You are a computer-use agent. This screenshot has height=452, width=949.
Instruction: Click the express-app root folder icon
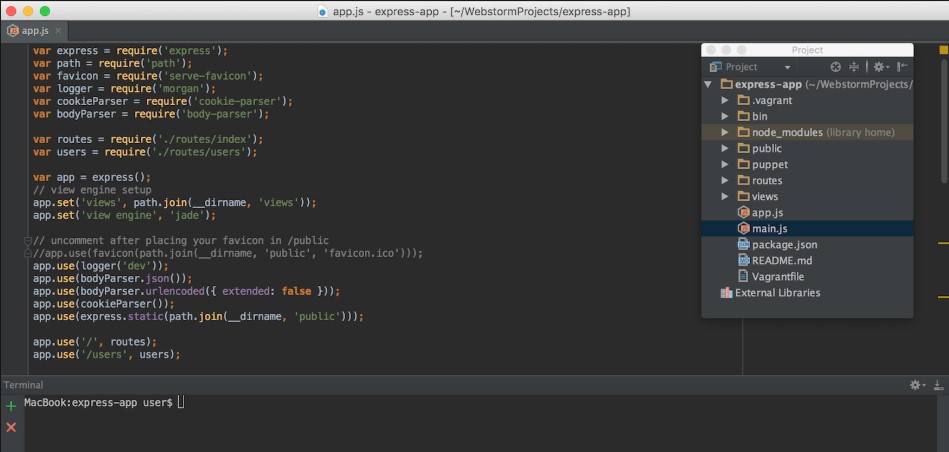(x=727, y=85)
